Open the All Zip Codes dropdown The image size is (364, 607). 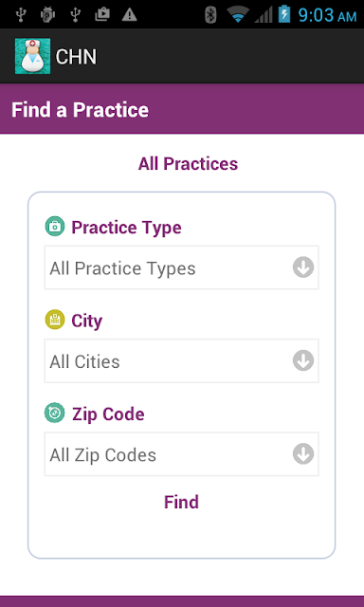181,454
